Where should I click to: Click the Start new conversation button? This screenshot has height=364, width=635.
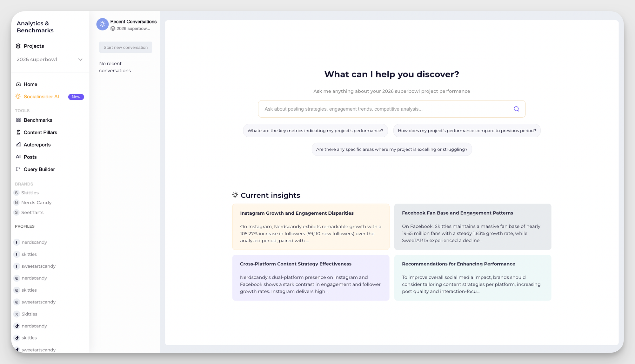[x=125, y=47]
